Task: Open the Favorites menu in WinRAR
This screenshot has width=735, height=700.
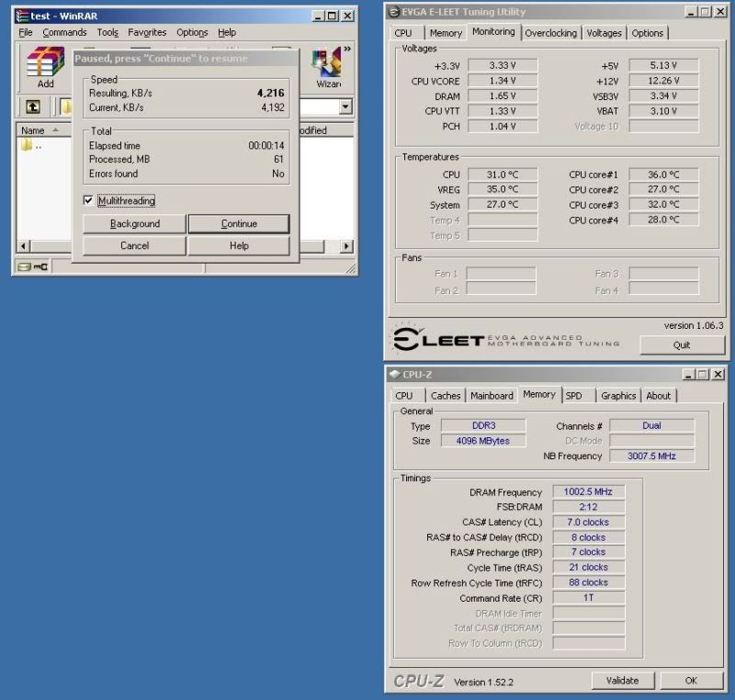Action: tap(147, 32)
